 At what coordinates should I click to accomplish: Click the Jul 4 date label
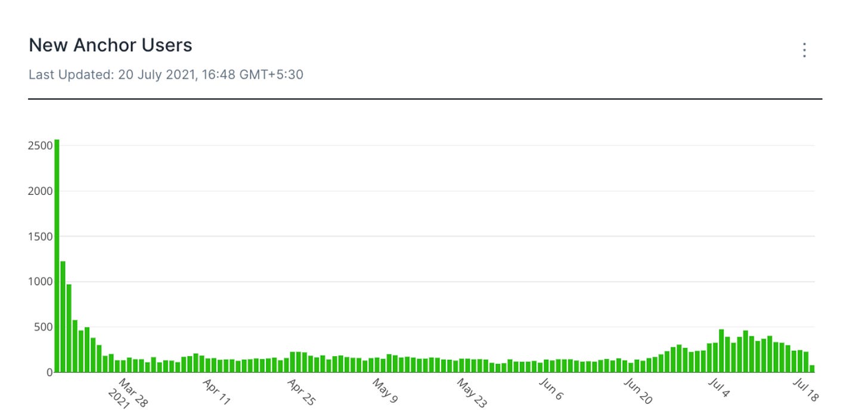tap(720, 388)
